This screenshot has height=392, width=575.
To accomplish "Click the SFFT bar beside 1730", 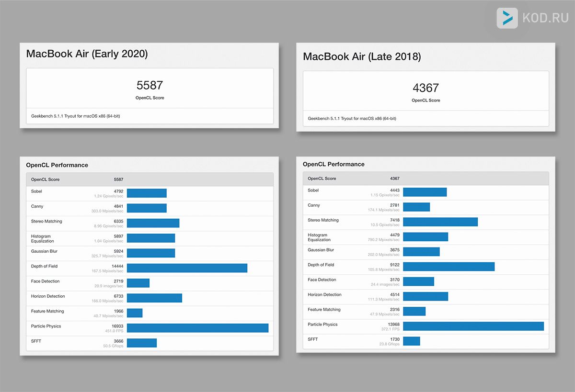I will [412, 341].
